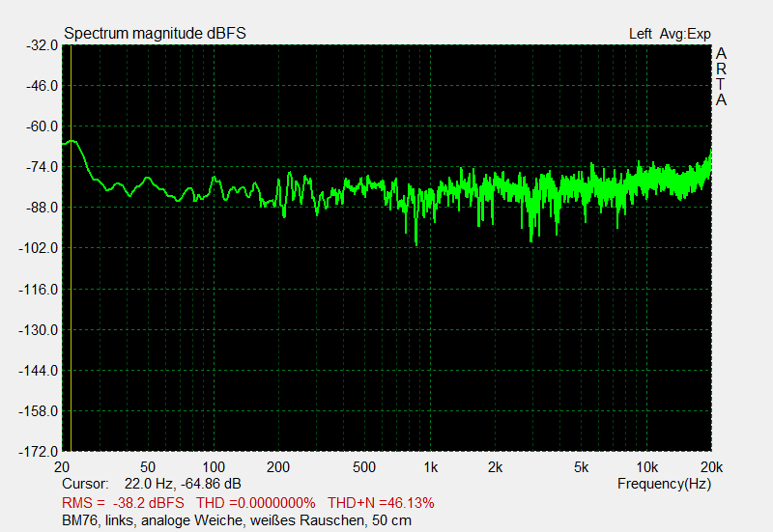This screenshot has height=532, width=773.
Task: Click the '-88.0' y-axis label
Action: [42, 208]
